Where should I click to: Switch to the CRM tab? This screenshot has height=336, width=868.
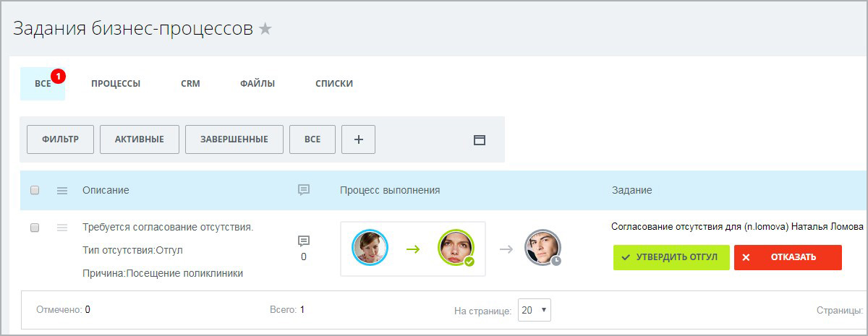(190, 84)
